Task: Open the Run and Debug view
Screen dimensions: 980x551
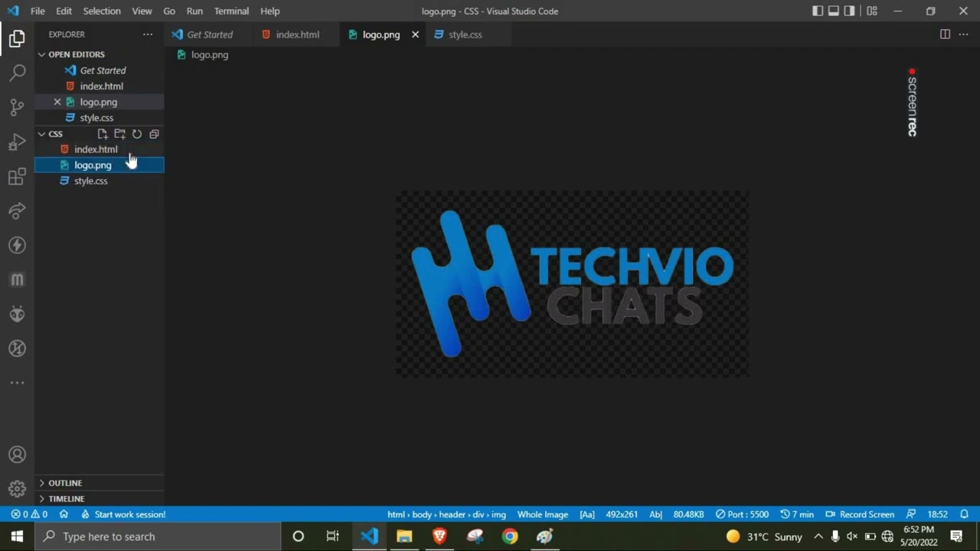Action: (x=17, y=142)
